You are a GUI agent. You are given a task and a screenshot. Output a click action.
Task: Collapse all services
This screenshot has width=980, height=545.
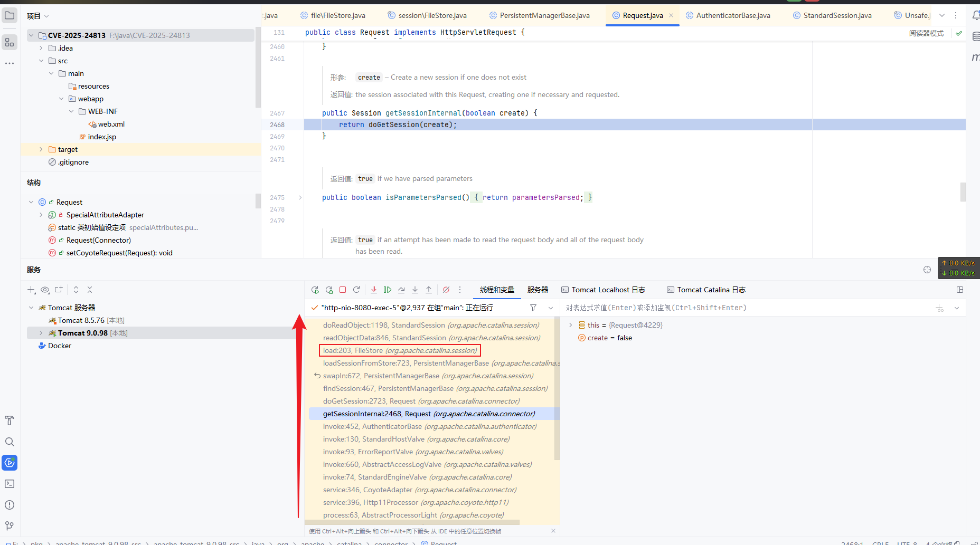tap(90, 290)
